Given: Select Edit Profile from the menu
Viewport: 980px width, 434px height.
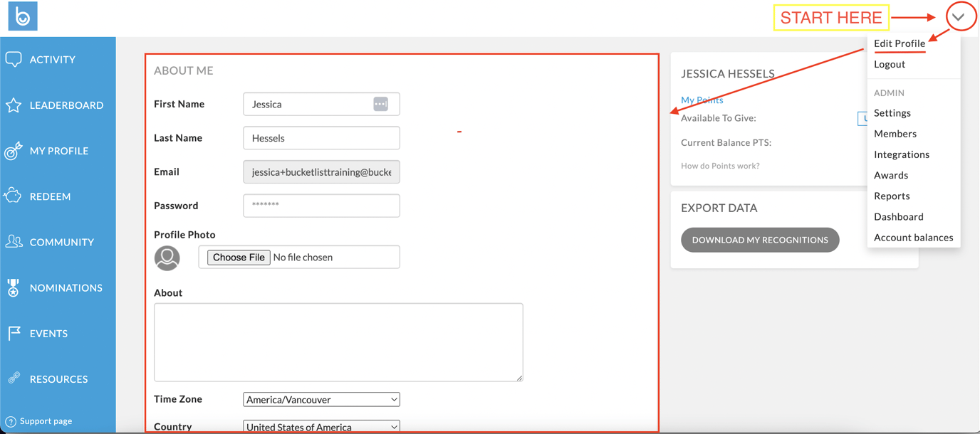Looking at the screenshot, I should [900, 43].
